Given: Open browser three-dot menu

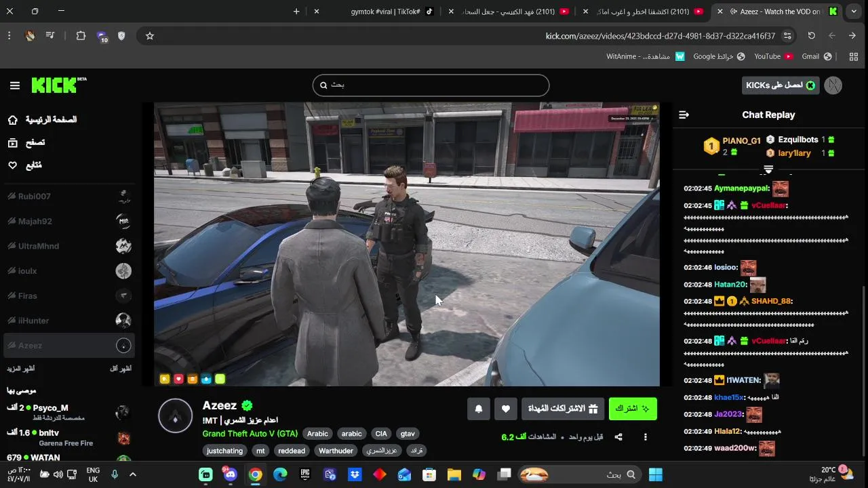Looking at the screenshot, I should [x=9, y=36].
